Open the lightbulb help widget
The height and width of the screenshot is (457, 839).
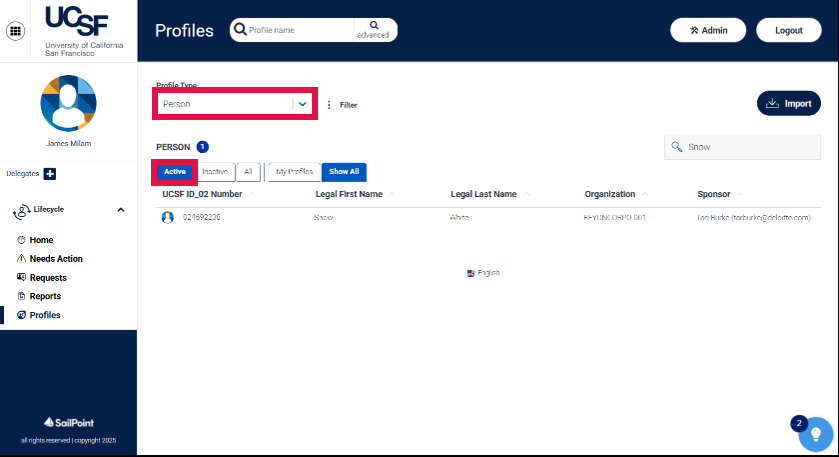[x=815, y=434]
